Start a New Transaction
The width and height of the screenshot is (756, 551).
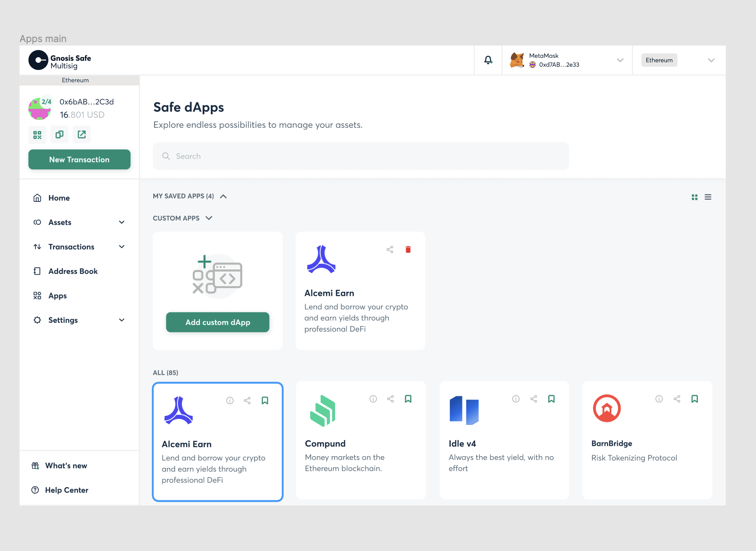pyautogui.click(x=79, y=159)
